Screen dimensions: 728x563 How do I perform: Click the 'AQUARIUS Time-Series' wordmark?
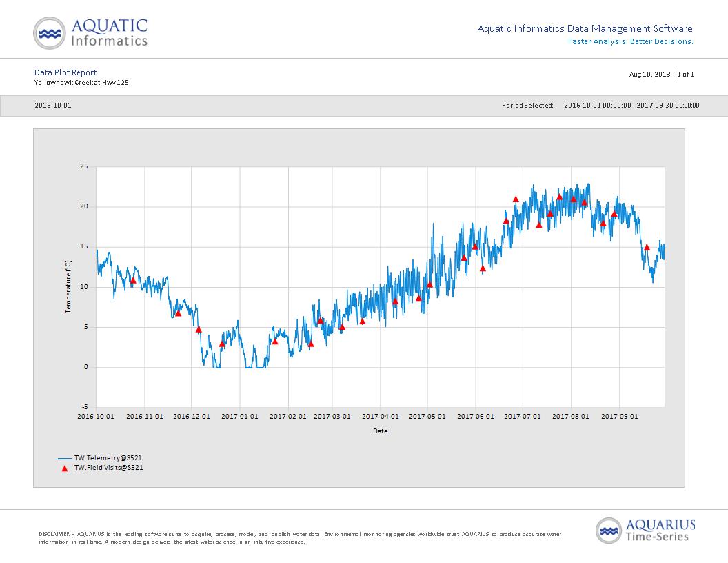pyautogui.click(x=660, y=531)
